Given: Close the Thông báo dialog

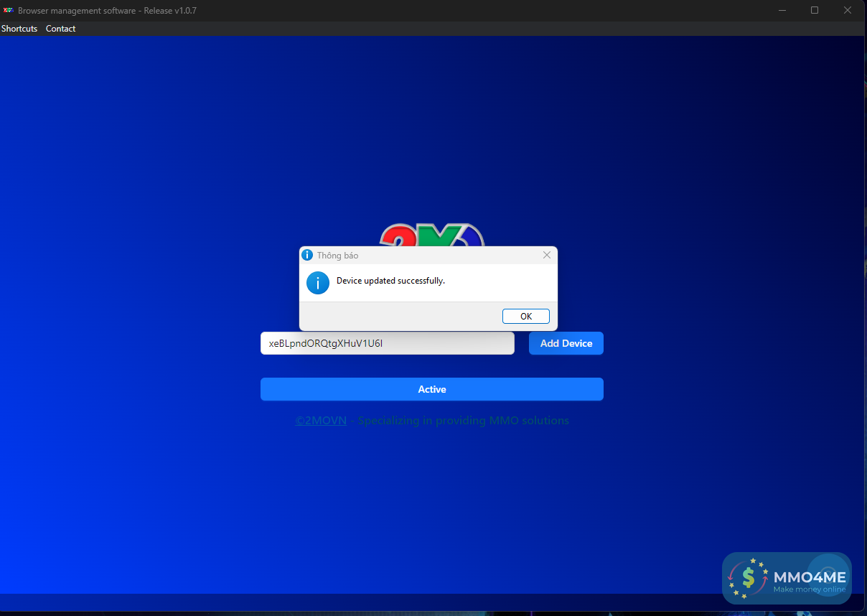Looking at the screenshot, I should pyautogui.click(x=547, y=255).
